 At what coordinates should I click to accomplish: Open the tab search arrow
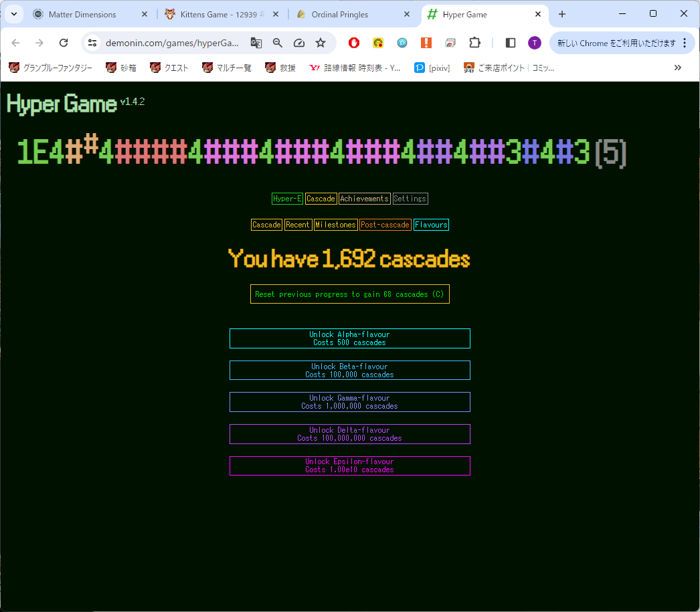[14, 14]
